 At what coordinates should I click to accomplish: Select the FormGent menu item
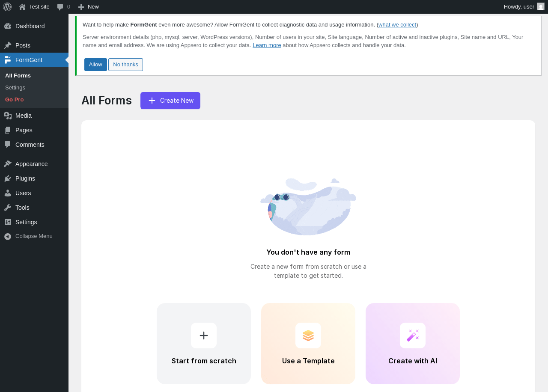[34, 60]
